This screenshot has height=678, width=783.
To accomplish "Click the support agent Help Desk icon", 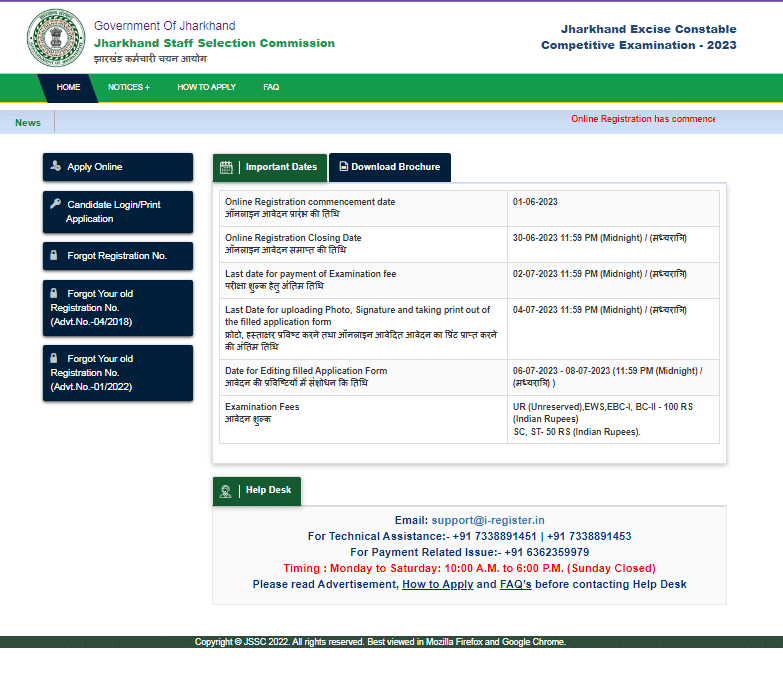I will (227, 491).
